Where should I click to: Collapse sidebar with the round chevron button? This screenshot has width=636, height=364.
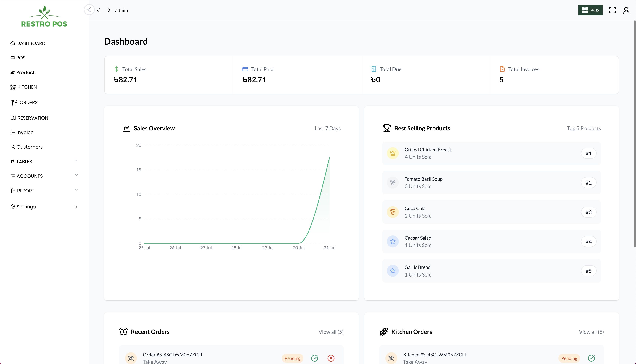click(89, 10)
